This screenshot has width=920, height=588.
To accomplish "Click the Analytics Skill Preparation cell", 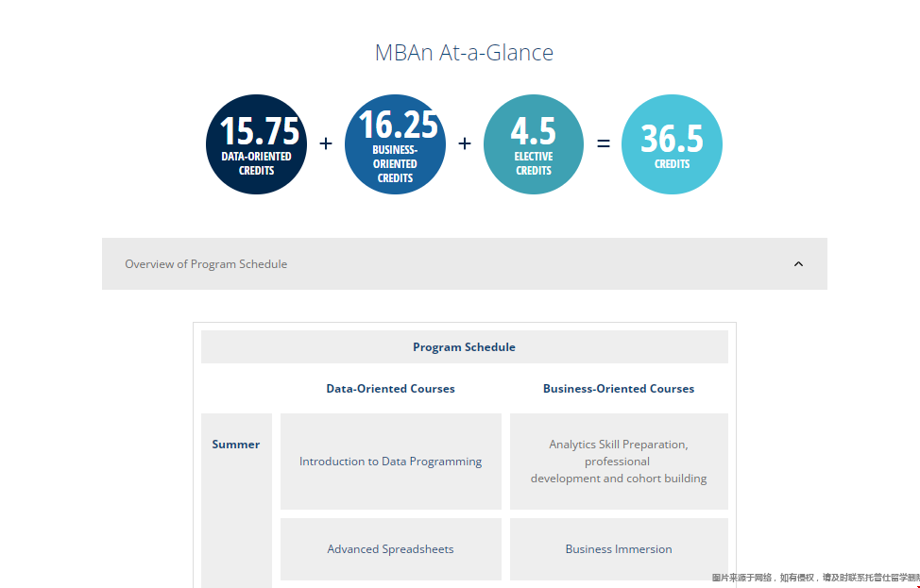I will (619, 462).
